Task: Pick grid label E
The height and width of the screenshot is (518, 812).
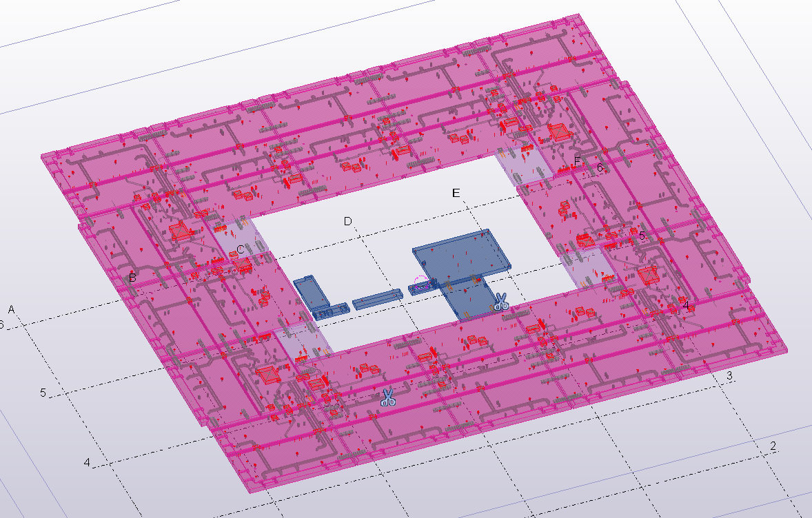Action: (456, 193)
